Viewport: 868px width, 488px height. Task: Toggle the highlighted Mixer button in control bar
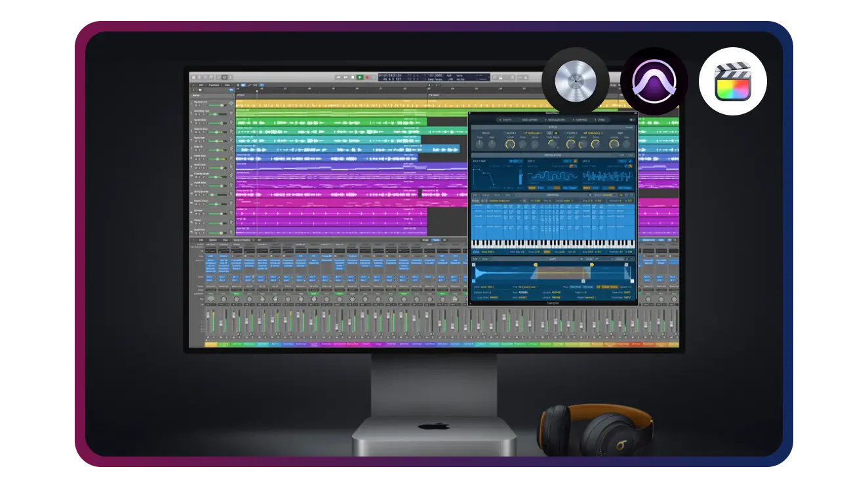pyautogui.click(x=224, y=77)
